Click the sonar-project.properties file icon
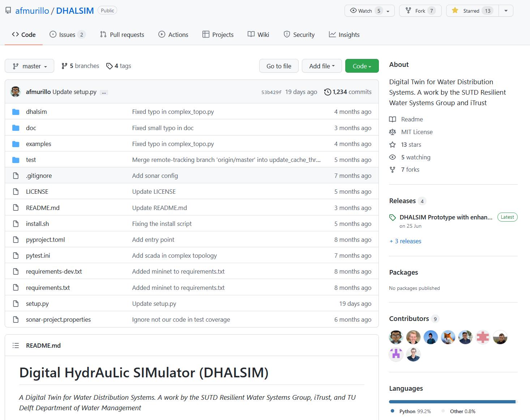The height and width of the screenshot is (420, 530). point(16,320)
